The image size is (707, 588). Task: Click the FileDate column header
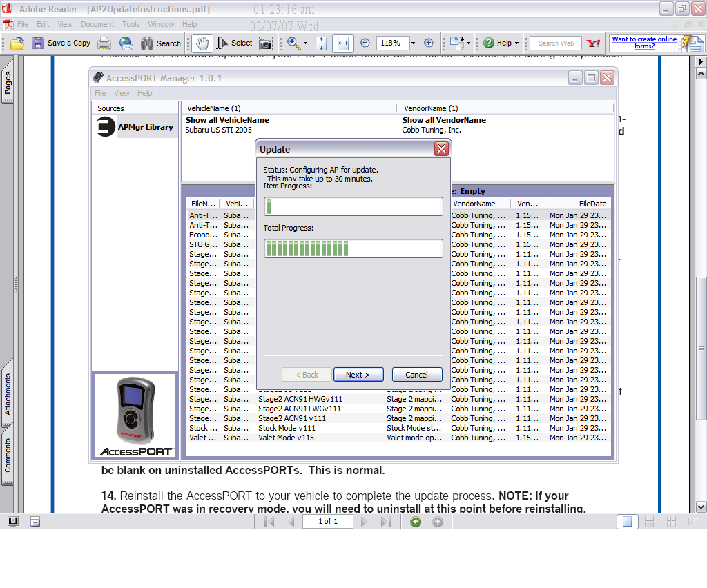578,204
